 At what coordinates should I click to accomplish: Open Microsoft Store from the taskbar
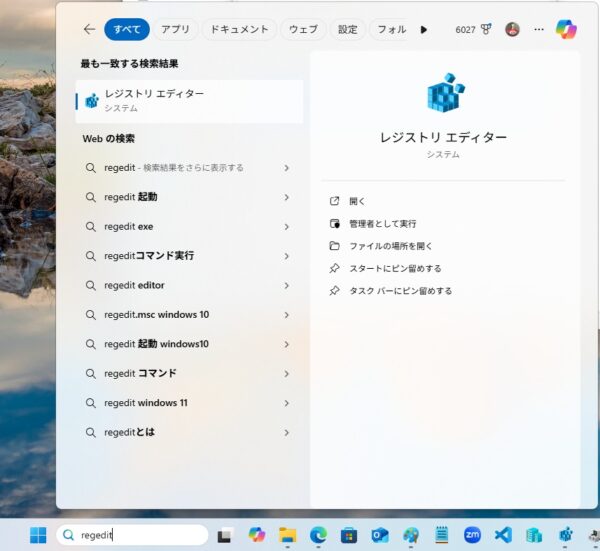[x=349, y=535]
